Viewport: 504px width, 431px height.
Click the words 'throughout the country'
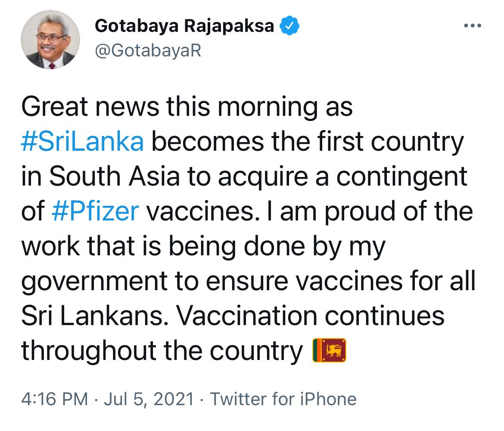point(162,351)
